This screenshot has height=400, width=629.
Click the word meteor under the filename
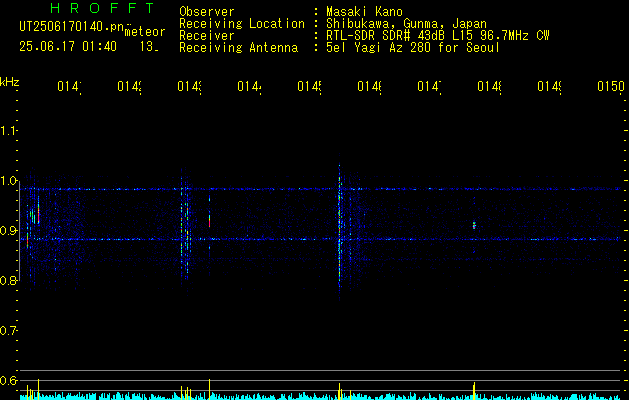pyautogui.click(x=145, y=32)
